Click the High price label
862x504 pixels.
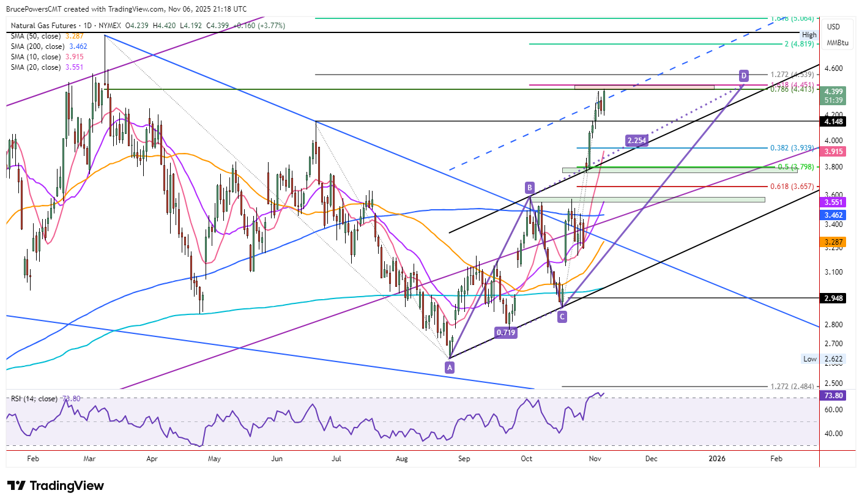click(809, 35)
